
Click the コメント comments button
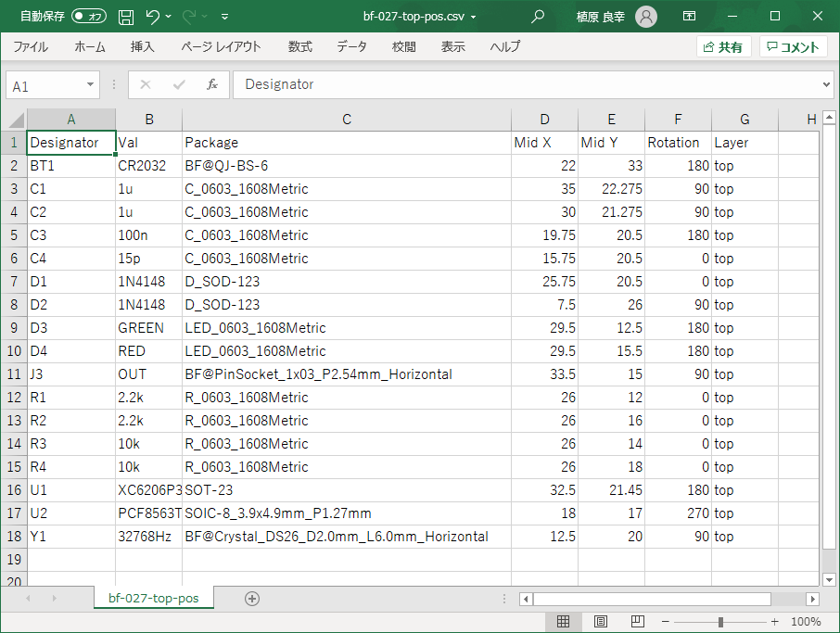(x=794, y=47)
